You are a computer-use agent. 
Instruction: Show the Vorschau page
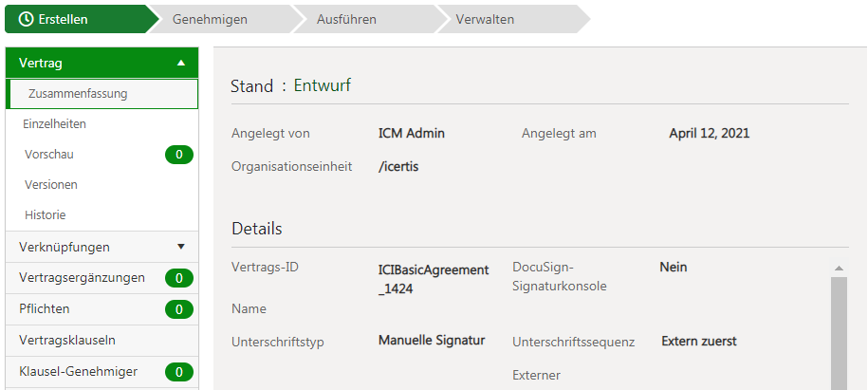point(49,154)
